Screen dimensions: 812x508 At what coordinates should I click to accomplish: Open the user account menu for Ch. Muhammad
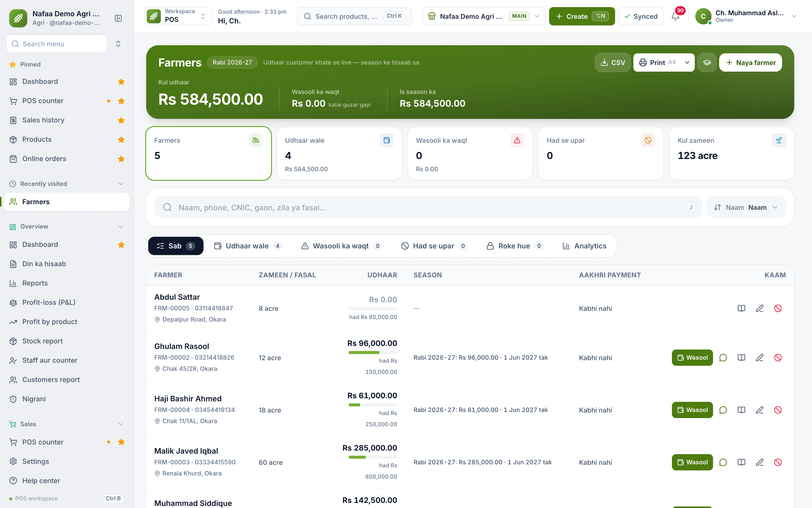pos(746,16)
